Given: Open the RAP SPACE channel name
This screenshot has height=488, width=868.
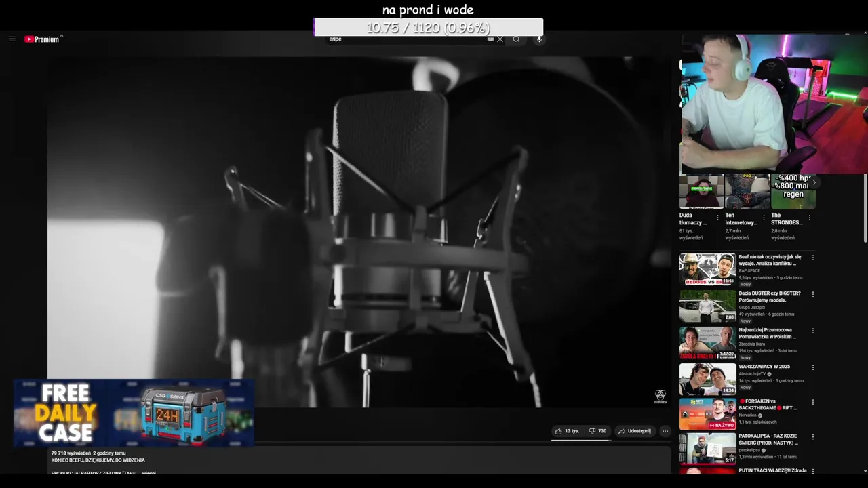Looking at the screenshot, I should pos(749,271).
